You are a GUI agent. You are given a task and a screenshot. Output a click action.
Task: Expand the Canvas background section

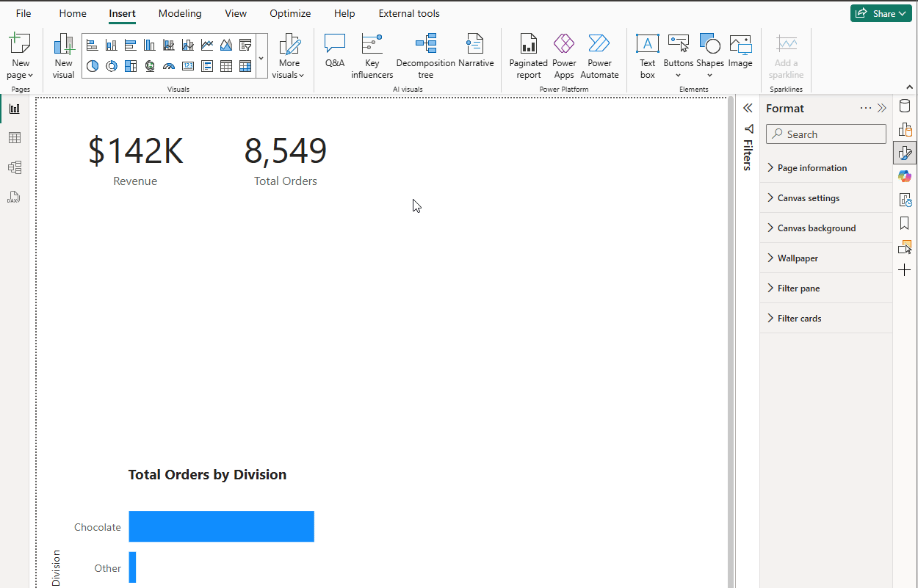[x=826, y=228]
